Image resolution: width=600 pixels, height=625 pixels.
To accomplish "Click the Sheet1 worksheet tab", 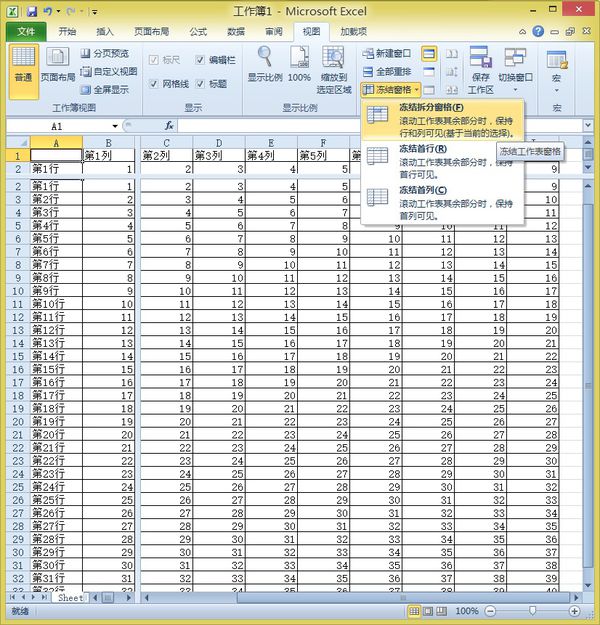I will [70, 597].
